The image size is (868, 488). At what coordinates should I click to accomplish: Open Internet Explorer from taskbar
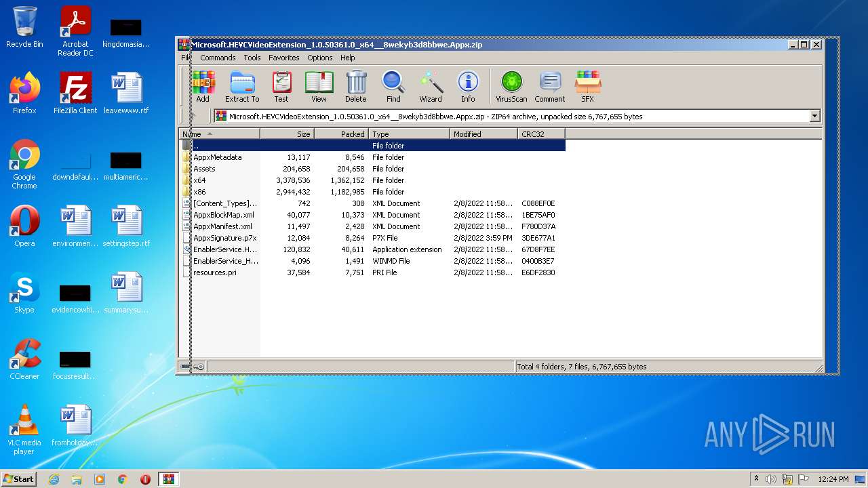tap(54, 479)
